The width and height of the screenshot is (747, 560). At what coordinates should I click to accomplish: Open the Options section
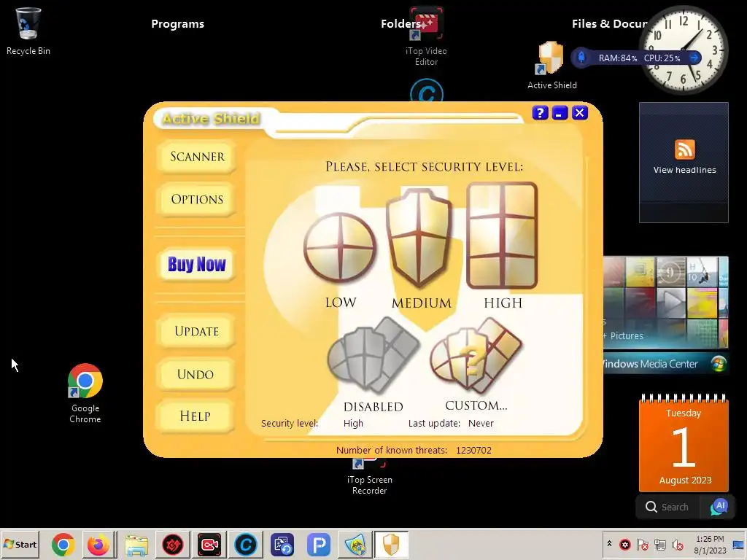197,199
